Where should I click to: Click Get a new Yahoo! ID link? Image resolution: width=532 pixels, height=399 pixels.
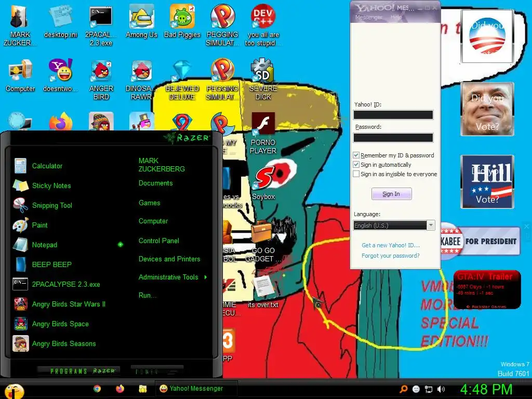[391, 245]
